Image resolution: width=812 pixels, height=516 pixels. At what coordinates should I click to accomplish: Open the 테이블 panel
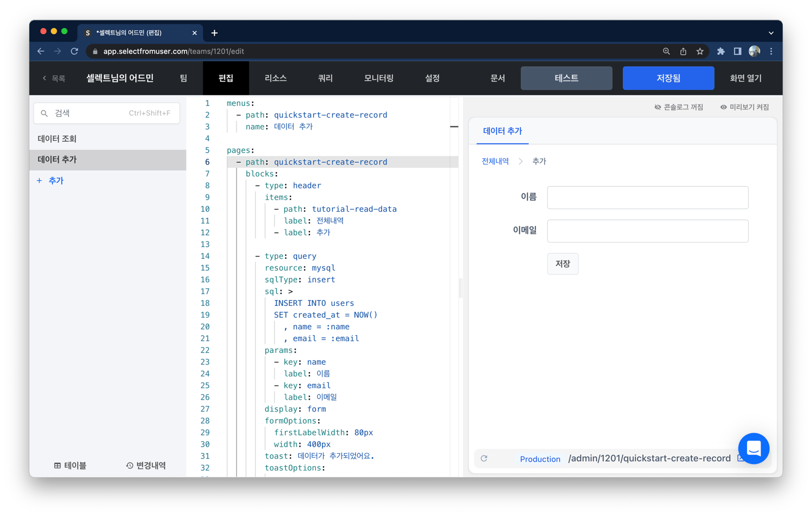click(70, 466)
